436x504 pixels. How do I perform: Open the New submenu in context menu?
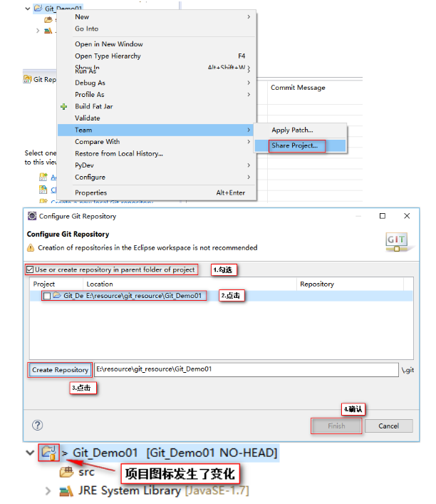pos(157,16)
